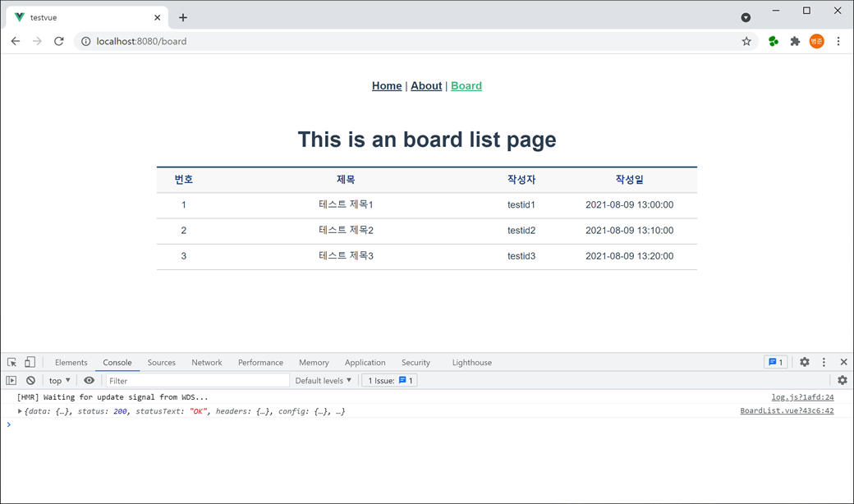Focus the console Filter input
854x504 pixels.
tap(198, 380)
